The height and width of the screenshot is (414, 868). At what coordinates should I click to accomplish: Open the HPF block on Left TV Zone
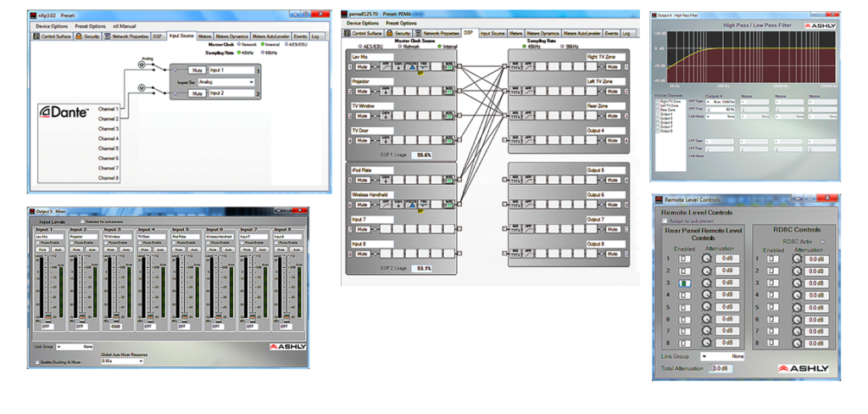click(528, 91)
